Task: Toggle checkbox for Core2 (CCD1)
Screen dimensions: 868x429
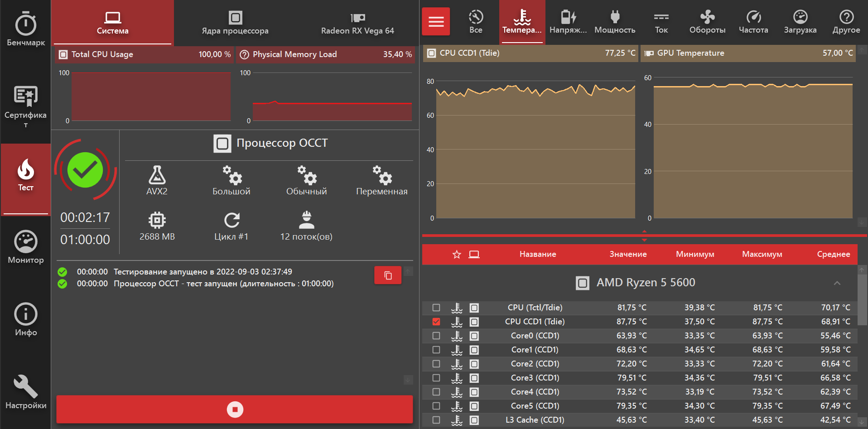Action: 436,364
